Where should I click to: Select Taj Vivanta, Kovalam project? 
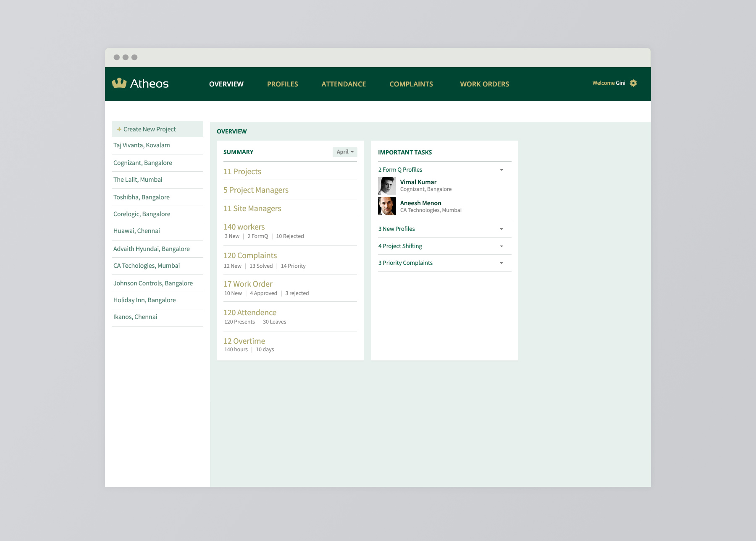(142, 145)
